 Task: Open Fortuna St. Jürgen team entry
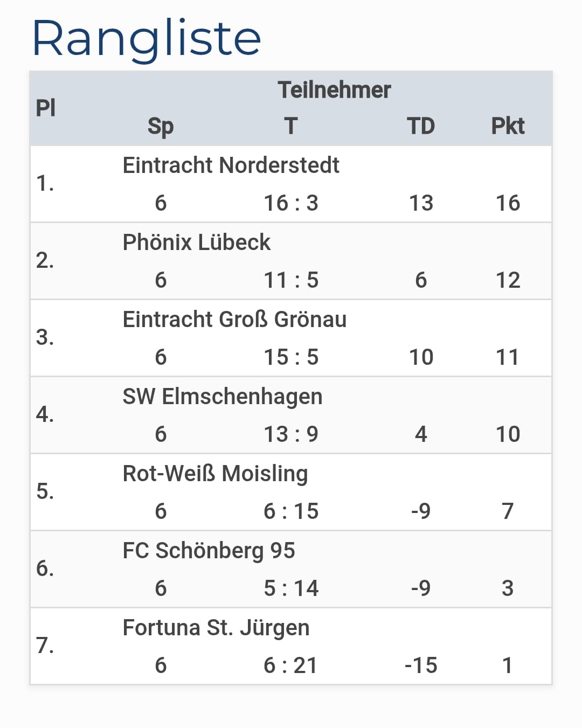coord(216,628)
